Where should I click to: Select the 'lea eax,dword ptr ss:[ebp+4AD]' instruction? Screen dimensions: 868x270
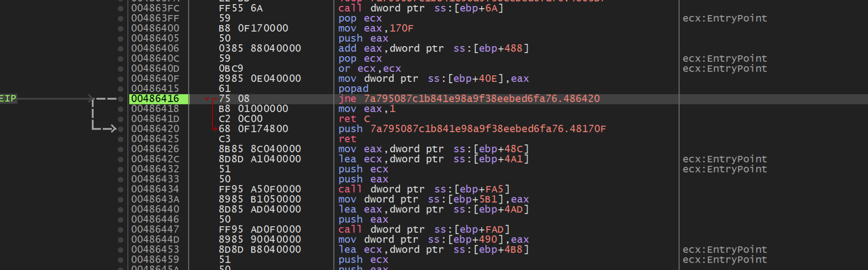coord(433,209)
